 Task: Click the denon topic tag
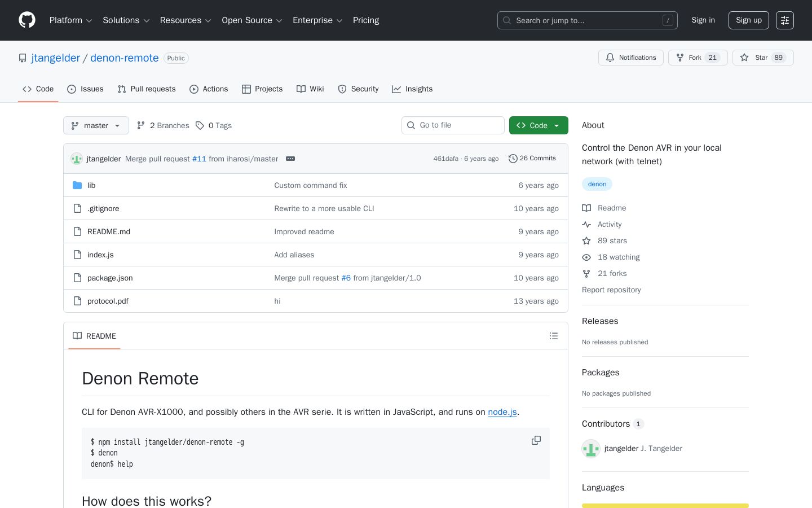(597, 184)
